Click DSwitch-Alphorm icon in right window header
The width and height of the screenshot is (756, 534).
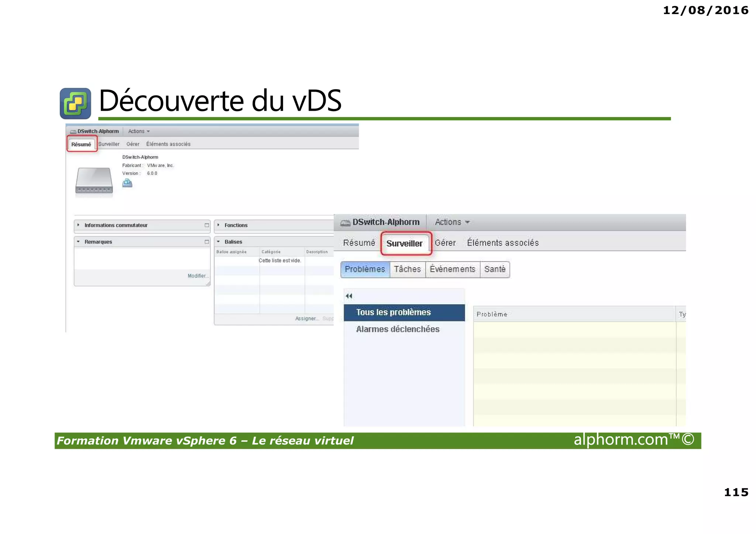point(345,223)
